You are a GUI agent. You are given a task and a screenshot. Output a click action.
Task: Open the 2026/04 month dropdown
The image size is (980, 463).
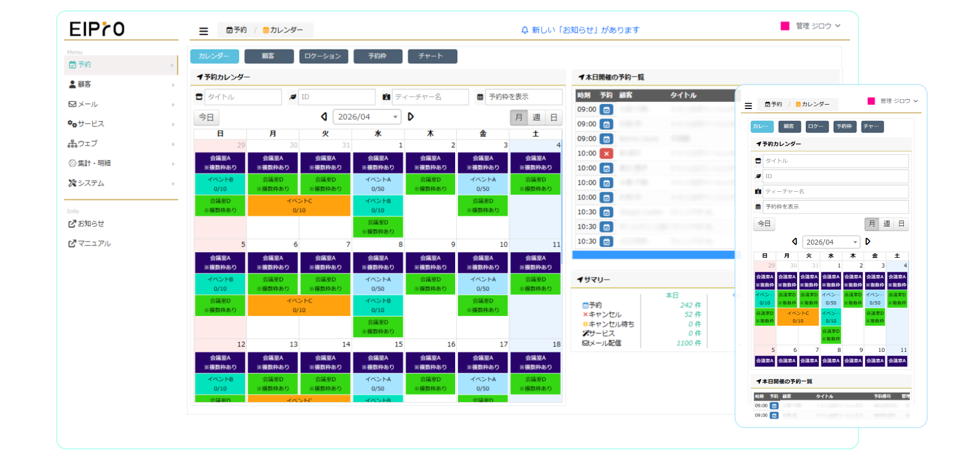click(x=367, y=117)
